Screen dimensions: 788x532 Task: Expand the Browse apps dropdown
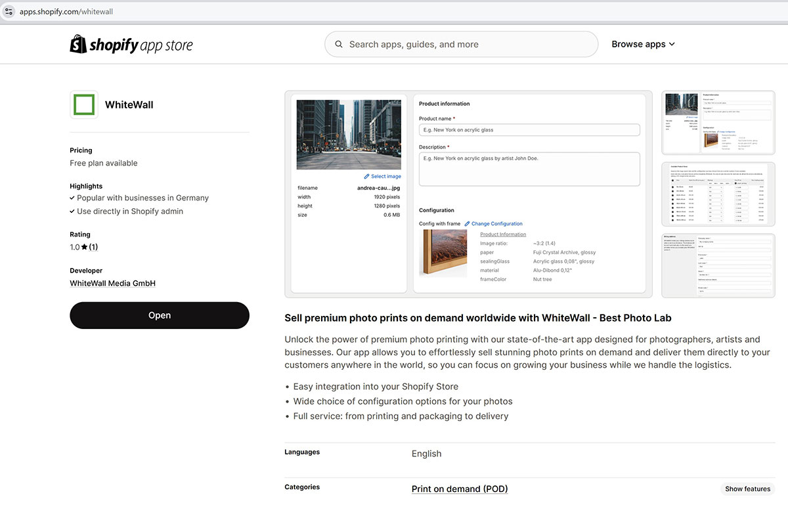coord(643,44)
